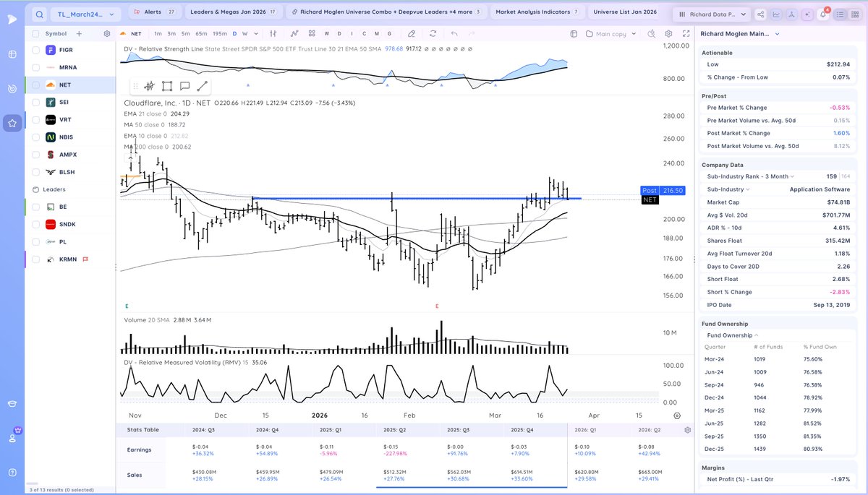Undo the last chart action
868x495 pixels.
454,33
